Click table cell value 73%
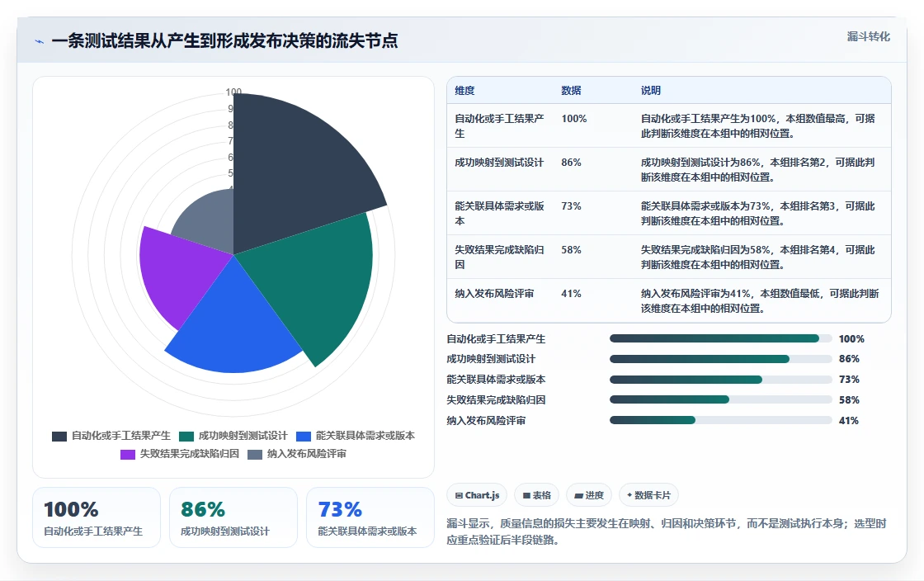Screen dimensions: 924x581 click(571, 206)
